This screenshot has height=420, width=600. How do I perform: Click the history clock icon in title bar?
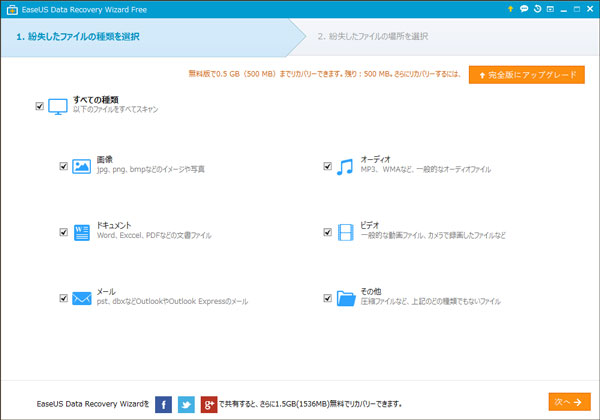[x=537, y=9]
